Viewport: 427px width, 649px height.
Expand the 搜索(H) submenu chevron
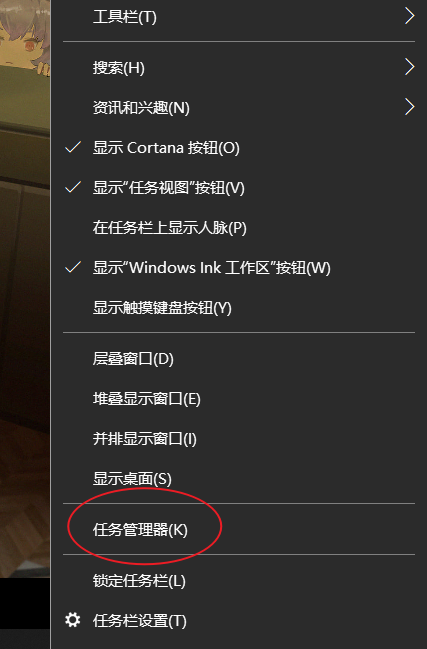(409, 67)
